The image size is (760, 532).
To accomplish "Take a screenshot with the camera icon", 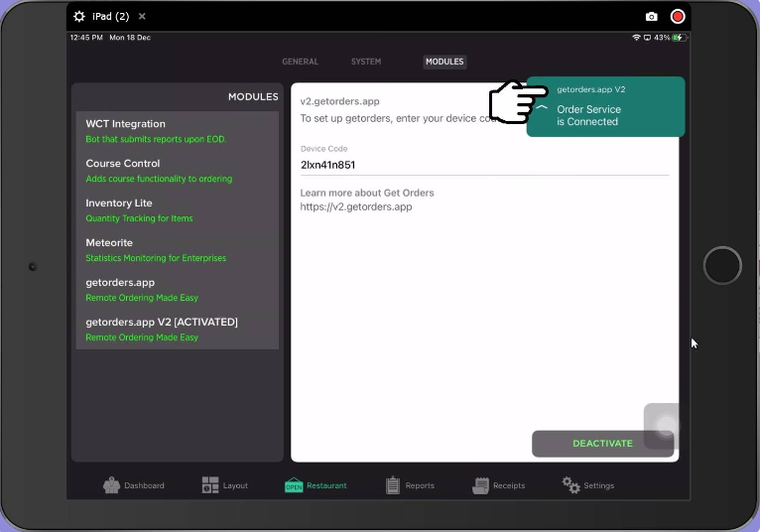I will (652, 17).
